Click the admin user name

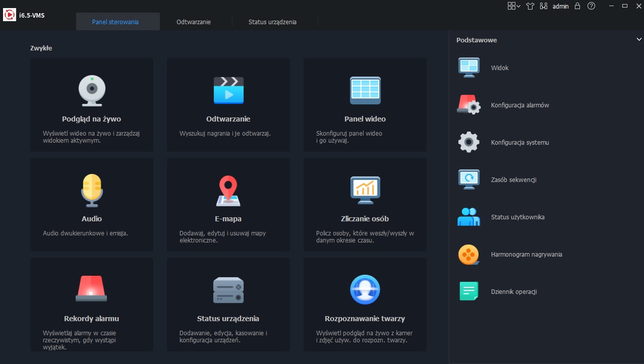[x=560, y=7]
